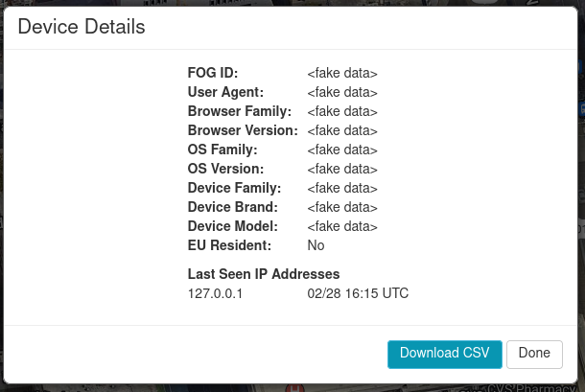Click the EU Resident value No
Image resolution: width=585 pixels, height=392 pixels.
316,245
